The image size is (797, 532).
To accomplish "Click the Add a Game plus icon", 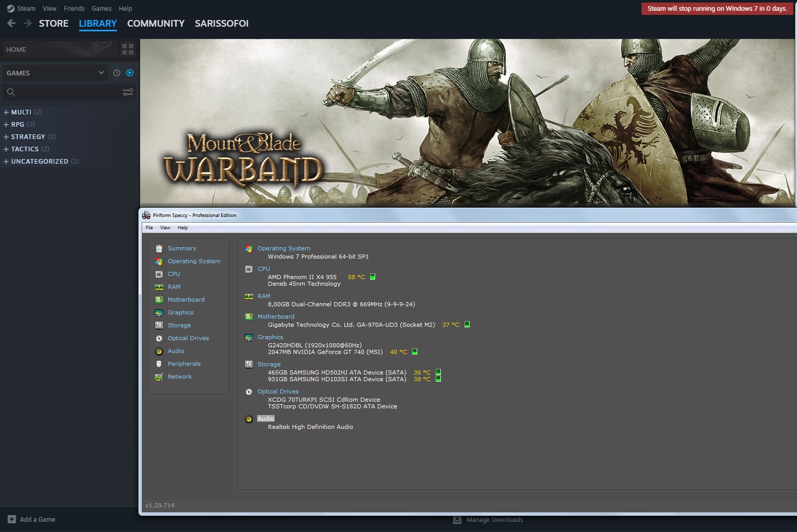I will 12,519.
